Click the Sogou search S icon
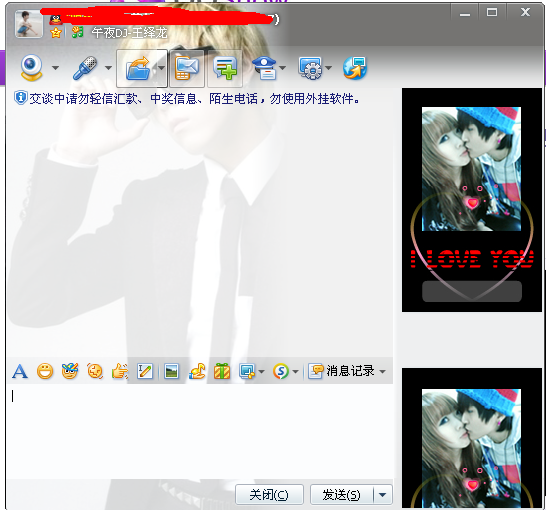This screenshot has height=510, width=546. click(x=281, y=371)
